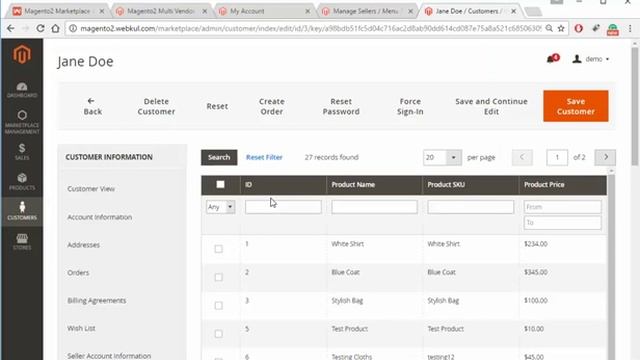Open the Wish List section
Viewport: 640px width, 360px height.
tap(81, 328)
